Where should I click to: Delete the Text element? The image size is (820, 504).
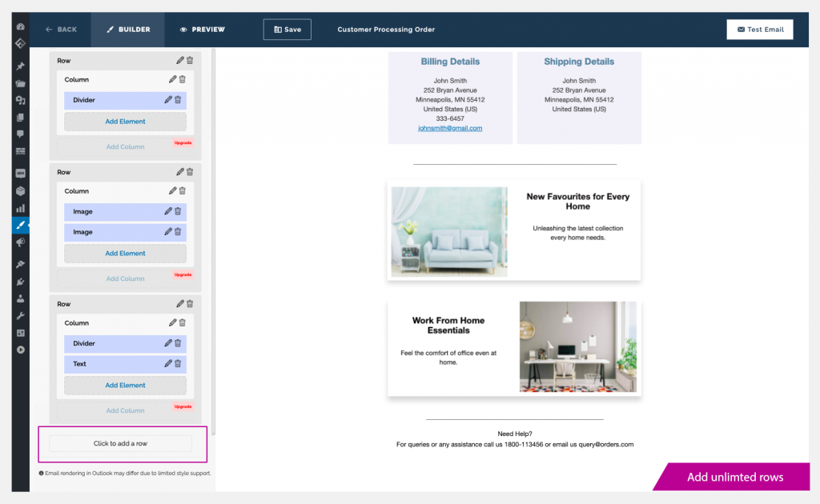[178, 363]
